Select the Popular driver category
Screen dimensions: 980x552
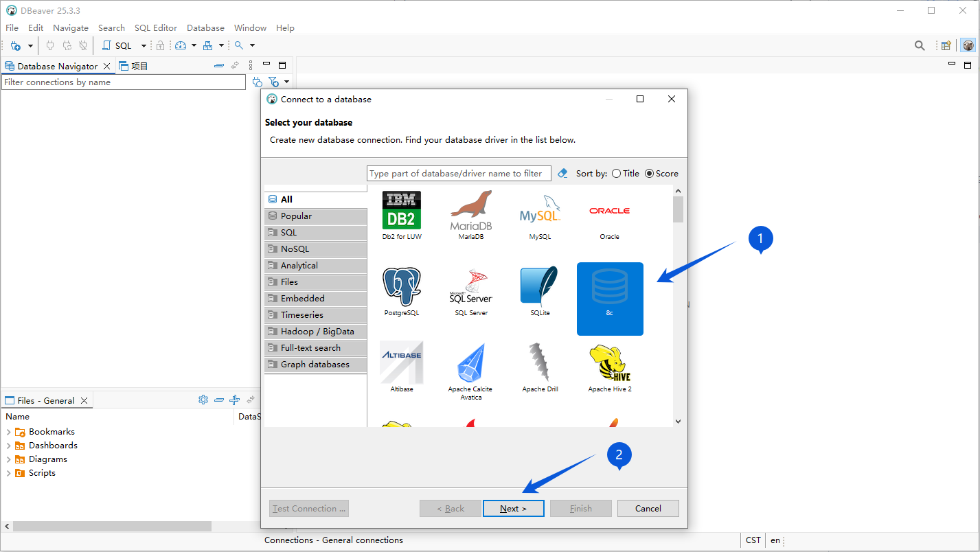[316, 216]
